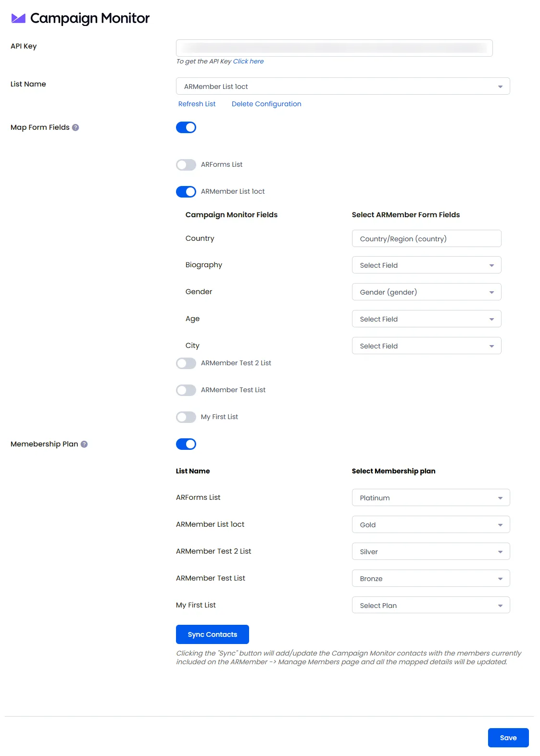540x756 pixels.
Task: Click the 'Gender' field label in the Campaign Monitor Fields column
Action: click(199, 292)
